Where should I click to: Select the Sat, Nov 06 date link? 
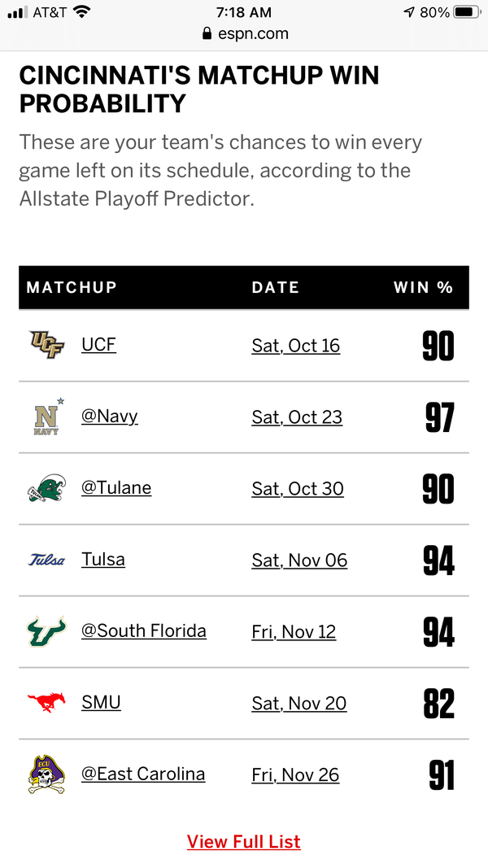[299, 560]
